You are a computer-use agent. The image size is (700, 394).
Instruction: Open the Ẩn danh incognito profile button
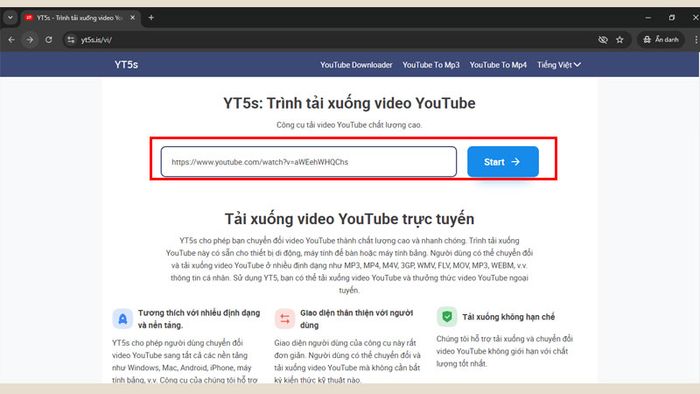click(661, 40)
